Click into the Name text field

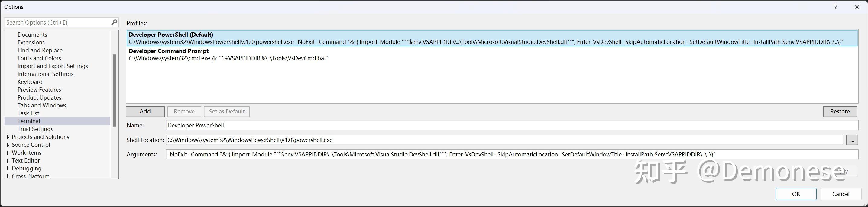[x=511, y=125]
